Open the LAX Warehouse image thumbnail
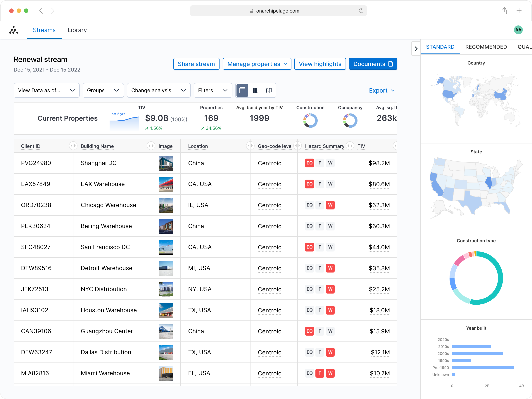 click(x=166, y=184)
